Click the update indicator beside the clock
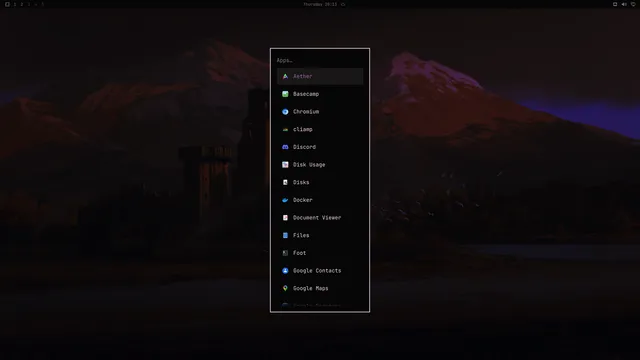The width and height of the screenshot is (640, 360). pyautogui.click(x=343, y=4)
